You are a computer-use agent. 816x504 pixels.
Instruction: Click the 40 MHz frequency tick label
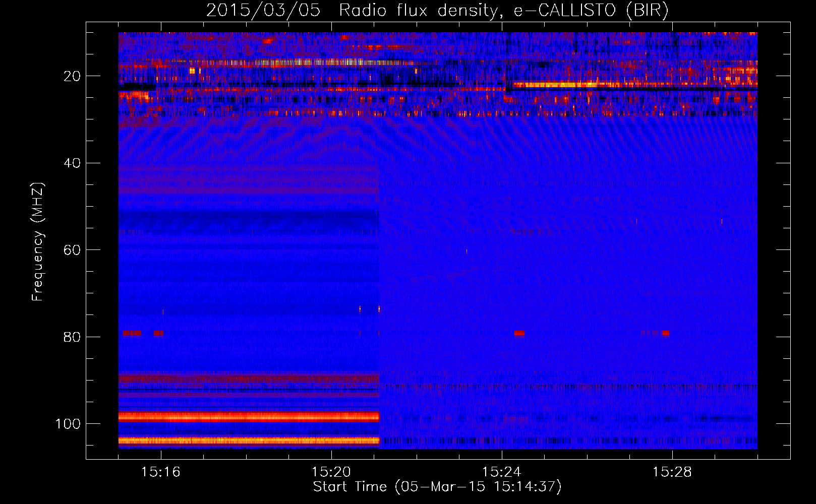72,163
